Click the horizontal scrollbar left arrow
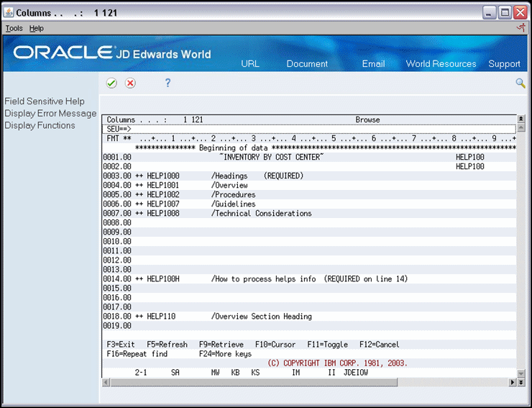The height and width of the screenshot is (408, 532). (106, 382)
